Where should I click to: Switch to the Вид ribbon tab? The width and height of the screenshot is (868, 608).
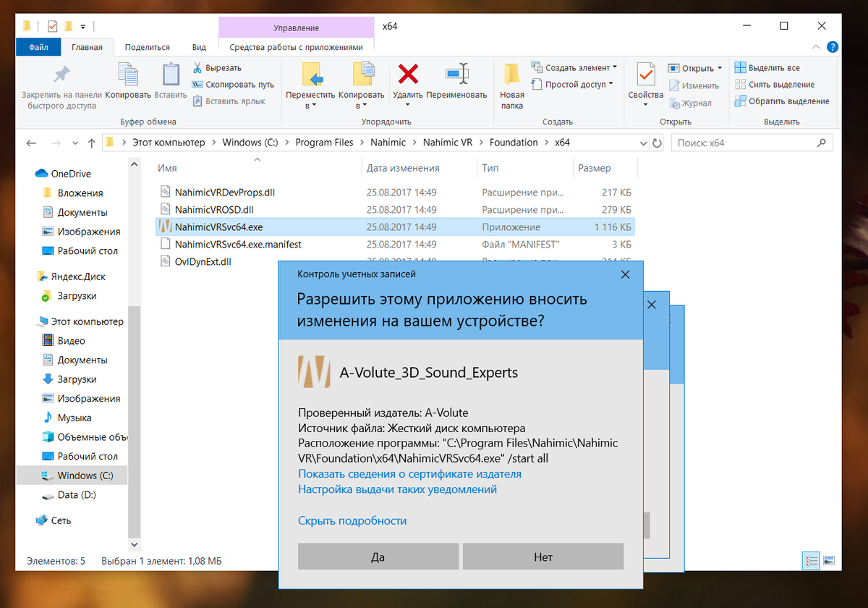(199, 47)
